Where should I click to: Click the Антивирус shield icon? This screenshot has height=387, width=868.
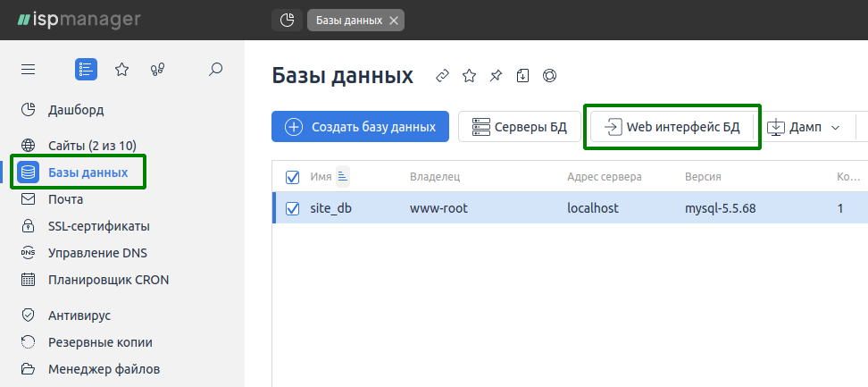point(28,315)
